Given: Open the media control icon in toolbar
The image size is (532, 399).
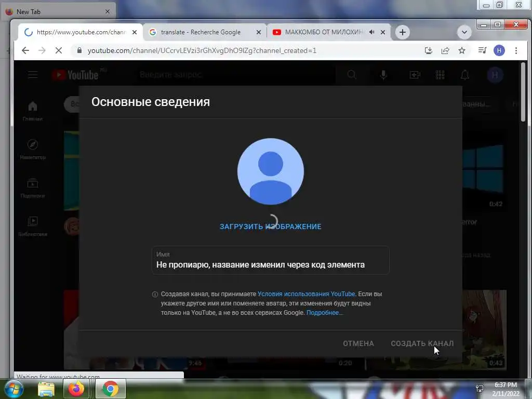Looking at the screenshot, I should point(482,50).
